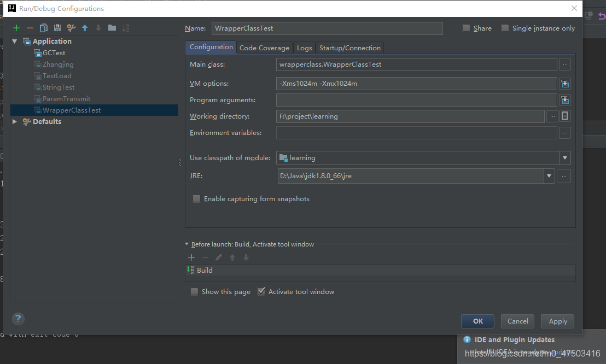Save configuration using floppy disk icon
Viewport: 606px width, 364px height.
pos(57,28)
